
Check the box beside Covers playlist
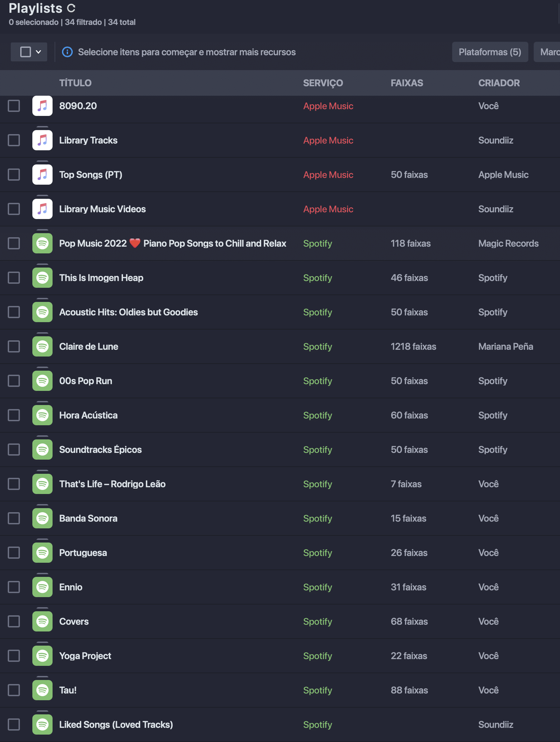[x=14, y=621]
